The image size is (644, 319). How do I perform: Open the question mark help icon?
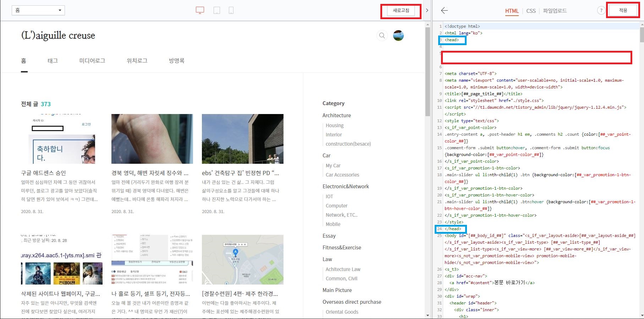pyautogui.click(x=601, y=11)
